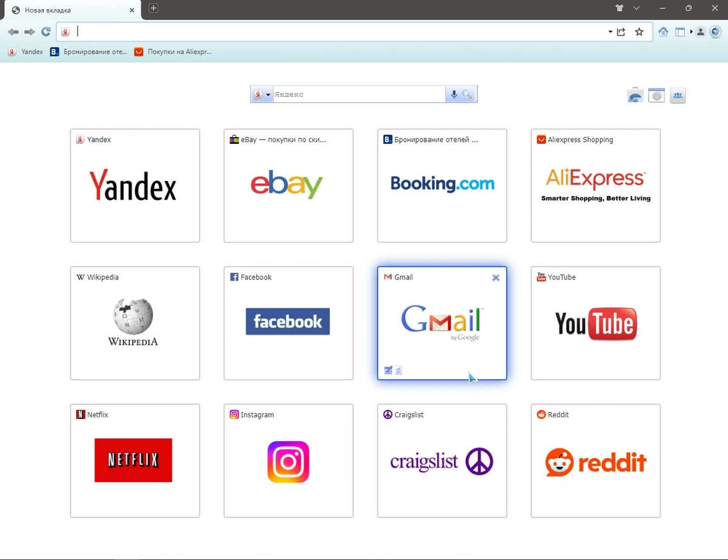Image resolution: width=728 pixels, height=560 pixels.
Task: Open the browser main menu globe-gear icon
Action: coord(715,32)
